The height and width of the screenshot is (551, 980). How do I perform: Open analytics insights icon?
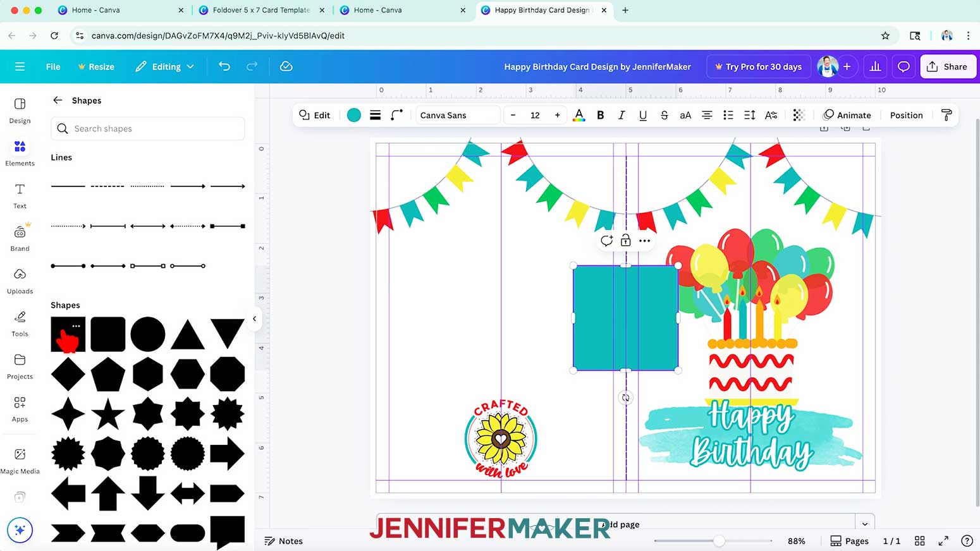(x=875, y=66)
